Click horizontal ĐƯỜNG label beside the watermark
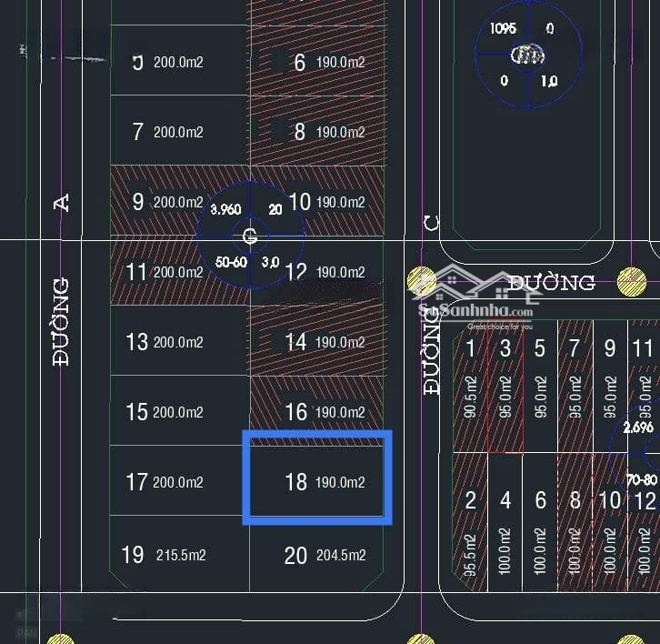660x644 pixels. [x=551, y=283]
